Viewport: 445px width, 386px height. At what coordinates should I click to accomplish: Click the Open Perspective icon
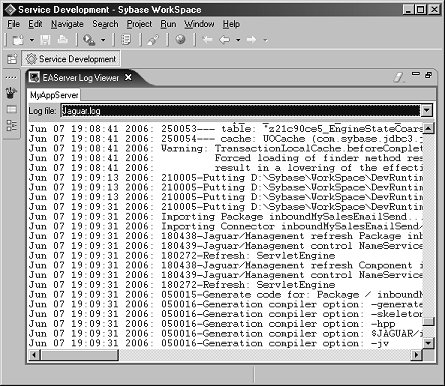point(12,59)
